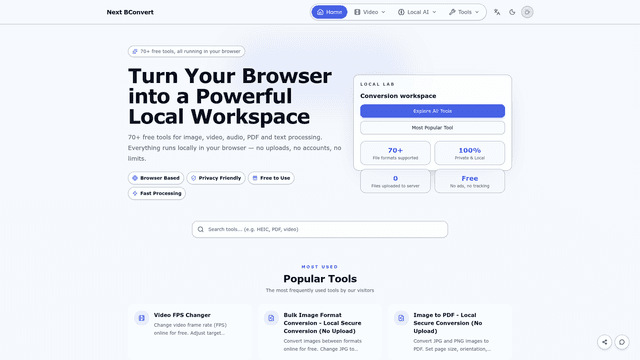Click the search tools input field

coord(320,229)
